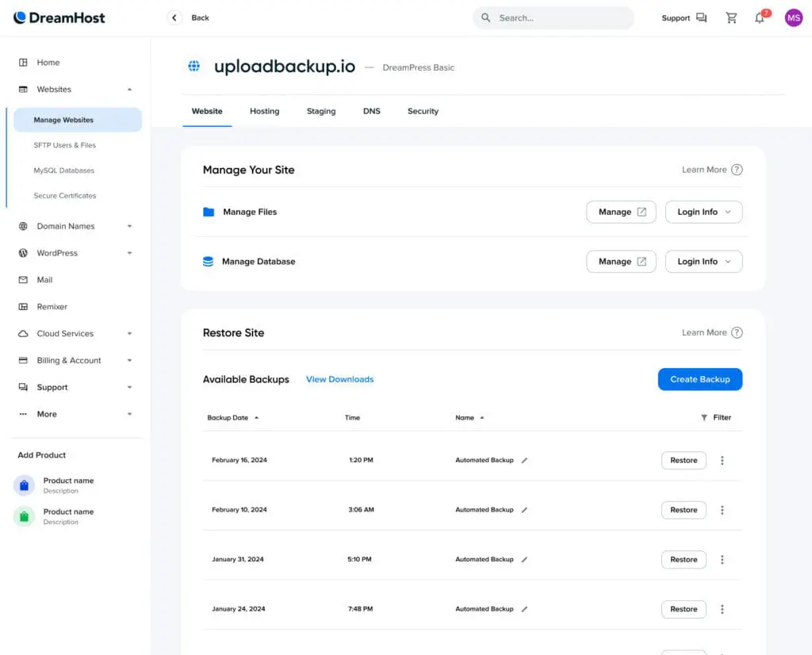Restore the January 31, 2024 backup

[x=684, y=560]
